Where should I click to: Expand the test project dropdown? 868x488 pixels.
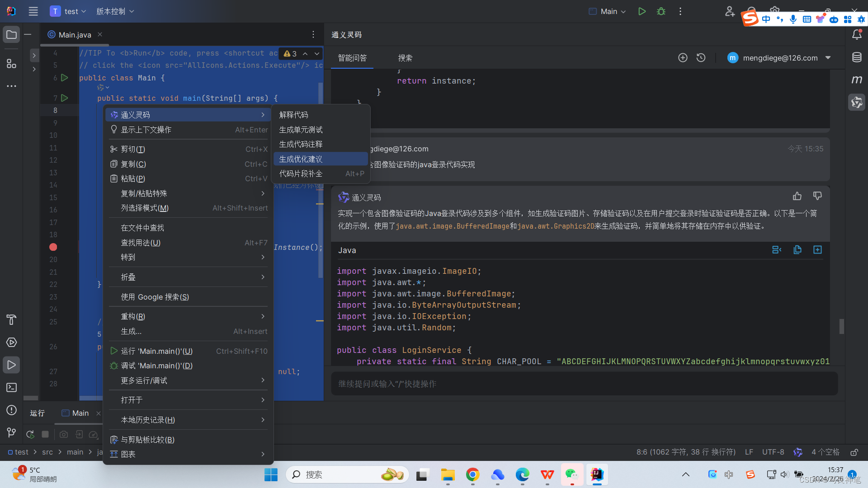tap(68, 11)
